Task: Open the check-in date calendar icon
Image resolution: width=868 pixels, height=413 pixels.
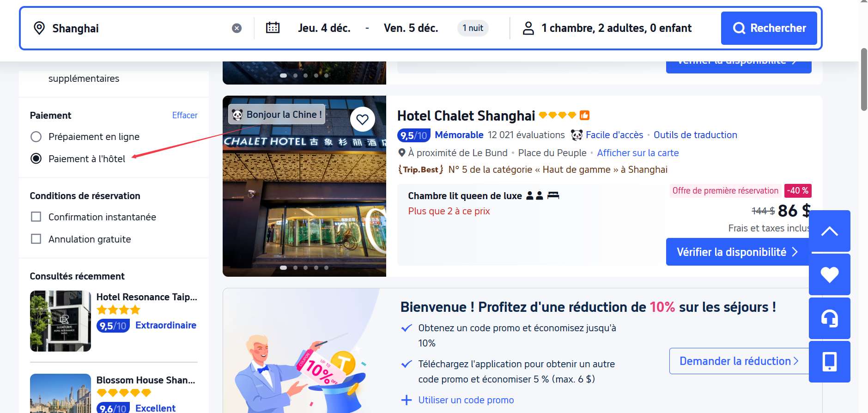Action: pos(273,28)
